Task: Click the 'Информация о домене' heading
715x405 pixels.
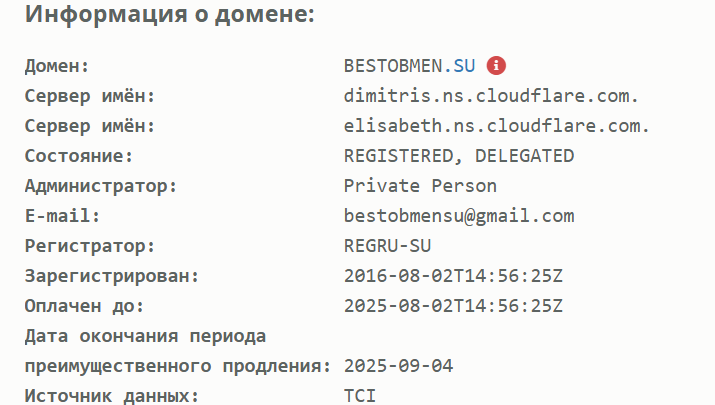Action: coord(170,14)
